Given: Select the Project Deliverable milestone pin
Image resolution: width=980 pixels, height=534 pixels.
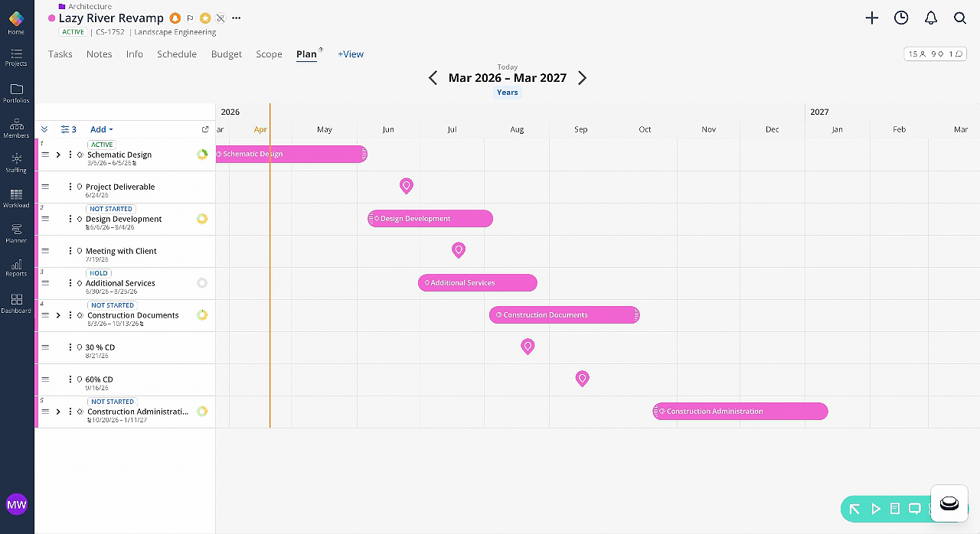Looking at the screenshot, I should (x=407, y=186).
